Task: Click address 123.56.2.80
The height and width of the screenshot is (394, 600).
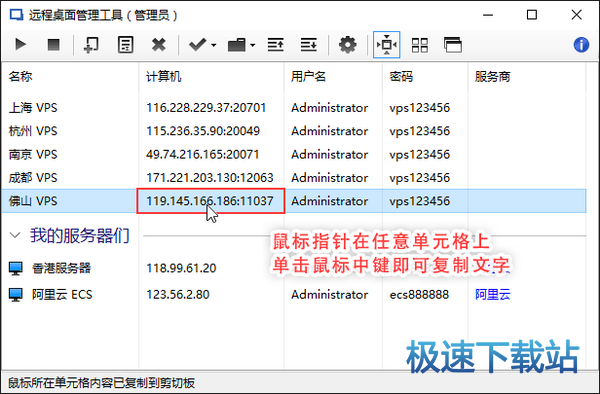Action: (178, 295)
